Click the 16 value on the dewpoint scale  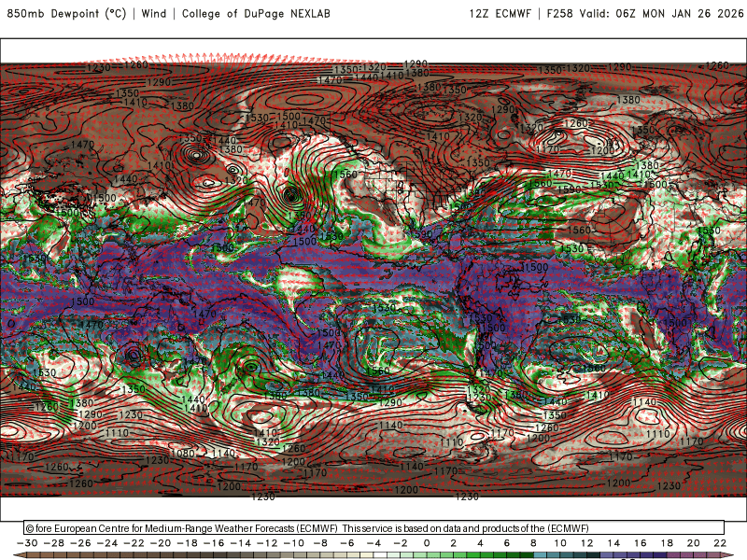641,543
